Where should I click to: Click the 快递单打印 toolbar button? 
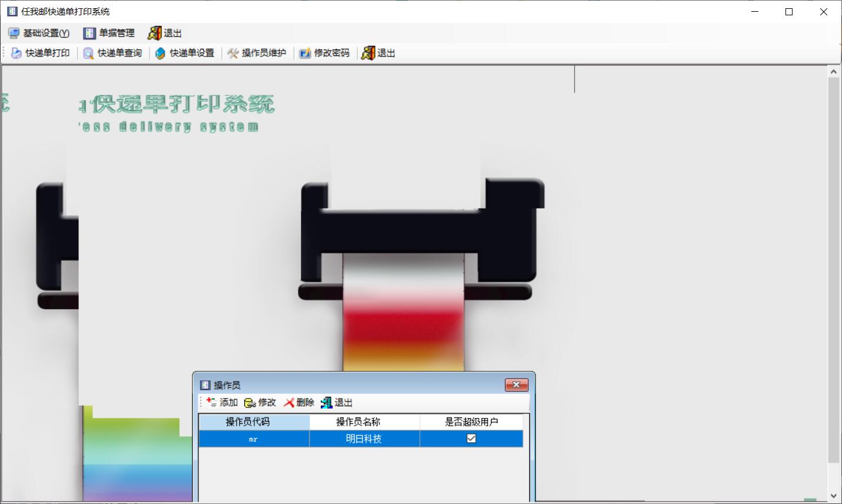pos(41,53)
